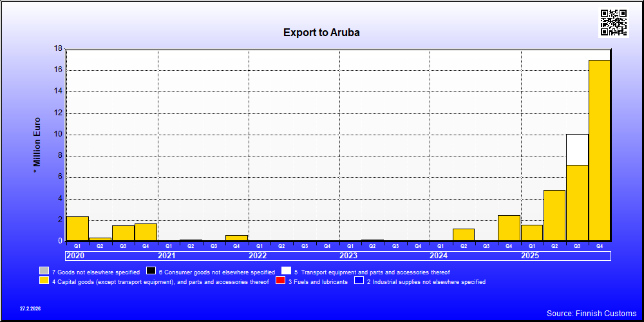Select the 2020 Q1 yellow bar
Viewport: 644px width, 322px height.
[77, 229]
